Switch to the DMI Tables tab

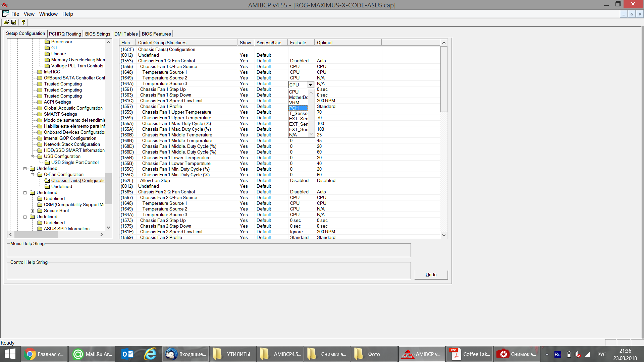pyautogui.click(x=126, y=34)
